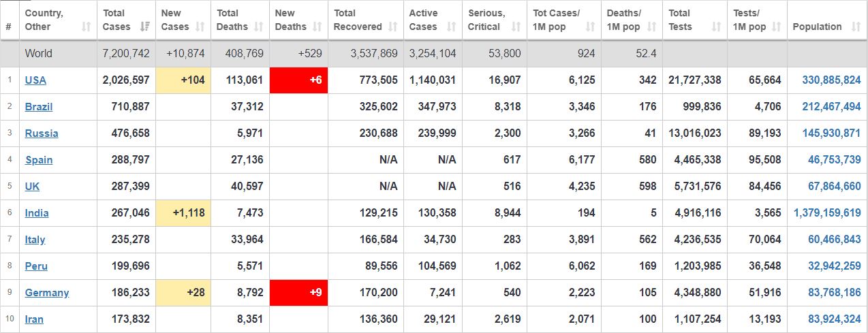Select USA new cases +104 cell
Screen dimensions: 868x333
[183, 80]
